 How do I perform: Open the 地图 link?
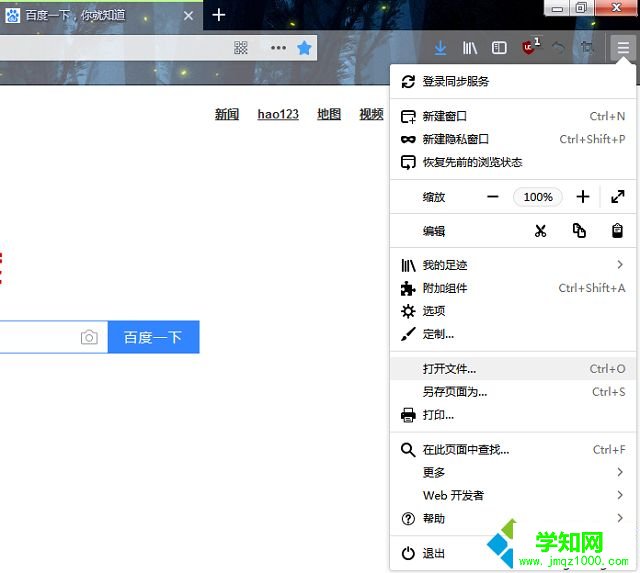pyautogui.click(x=329, y=114)
